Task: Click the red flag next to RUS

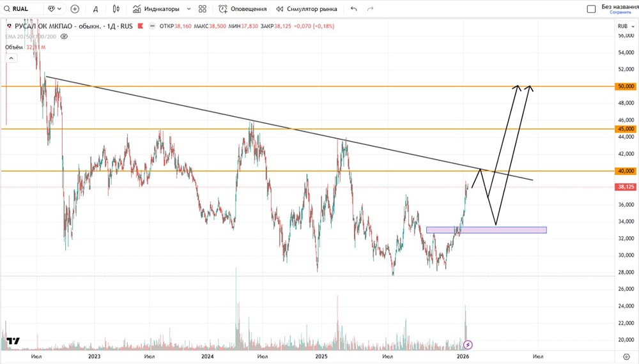Action: coord(141,26)
